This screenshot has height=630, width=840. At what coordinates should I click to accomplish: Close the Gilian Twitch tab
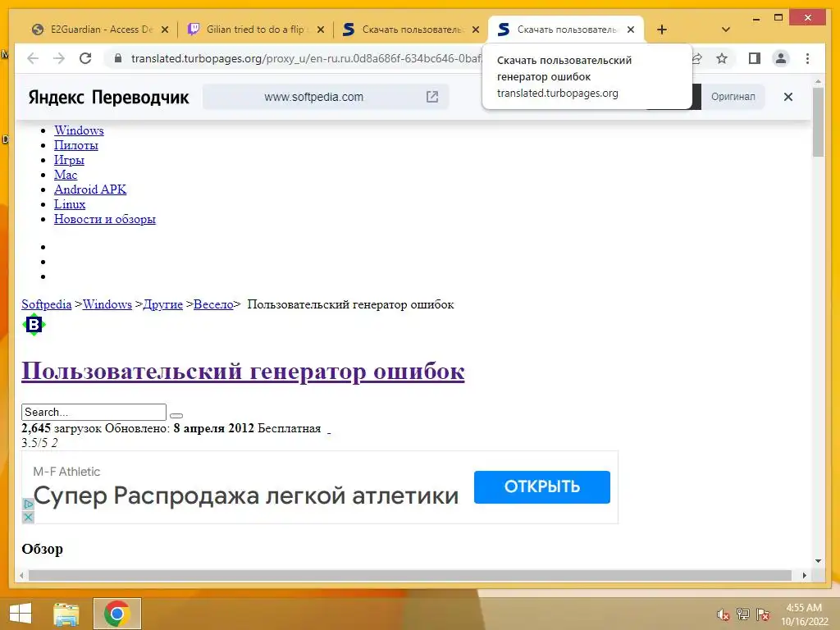pyautogui.click(x=321, y=30)
